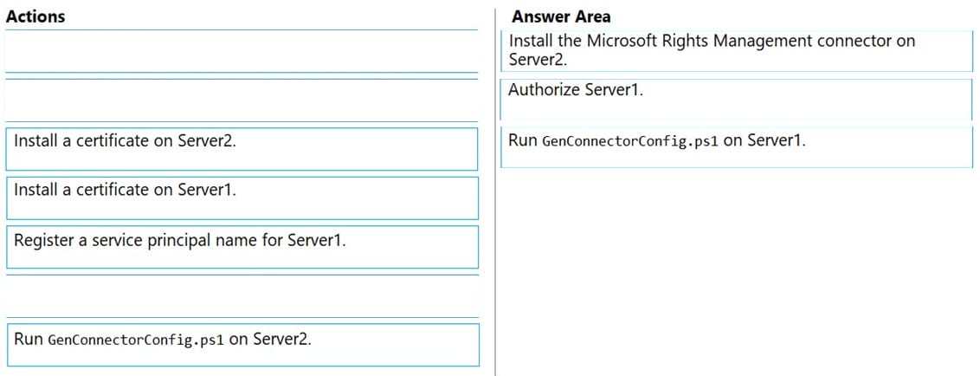980x376 pixels.
Task: Click the word 'Server2.' in the connector answer
Action: (538, 60)
